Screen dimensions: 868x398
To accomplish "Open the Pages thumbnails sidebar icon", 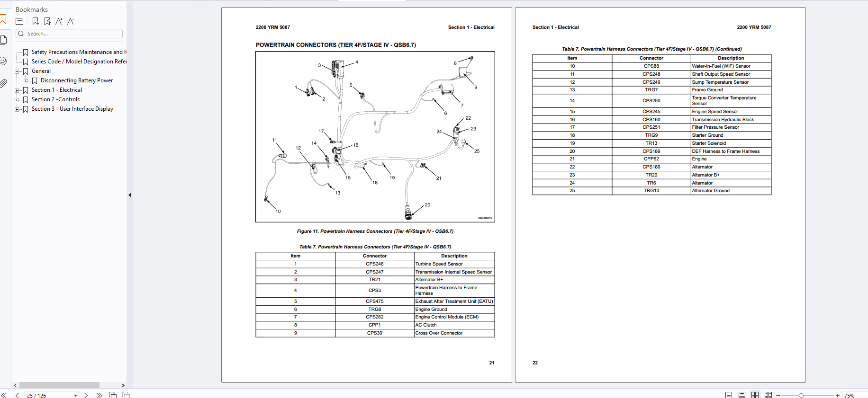I will coord(3,40).
